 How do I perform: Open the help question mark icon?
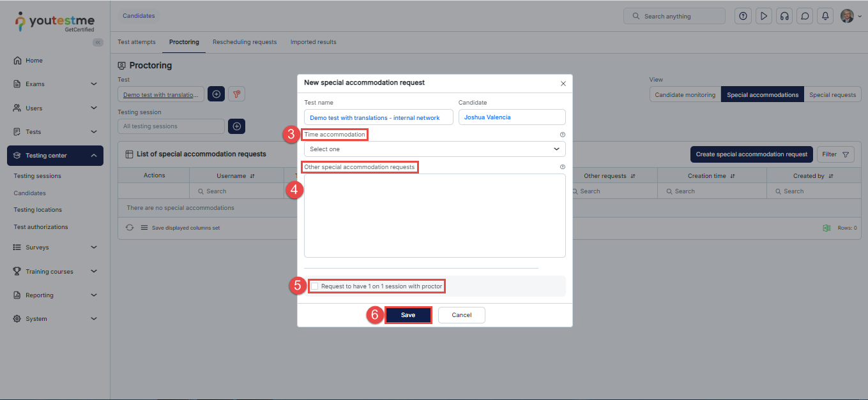(x=743, y=16)
